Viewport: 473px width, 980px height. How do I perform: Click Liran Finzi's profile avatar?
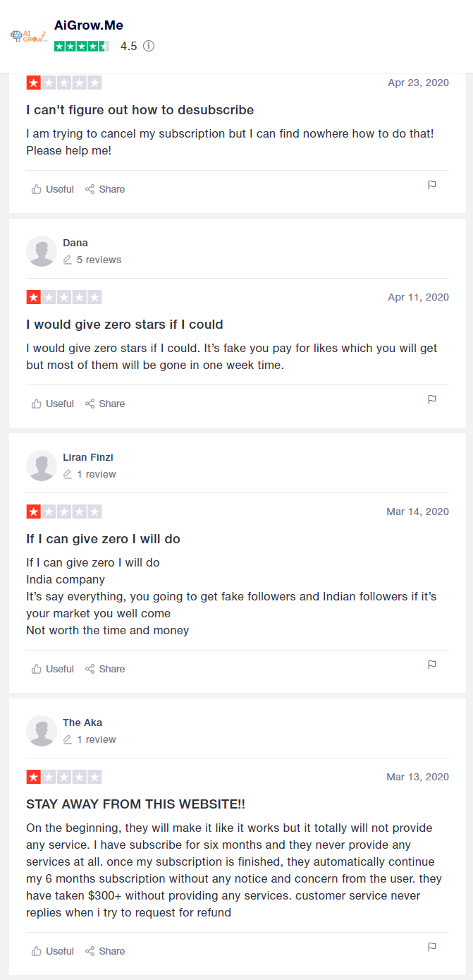click(x=42, y=466)
